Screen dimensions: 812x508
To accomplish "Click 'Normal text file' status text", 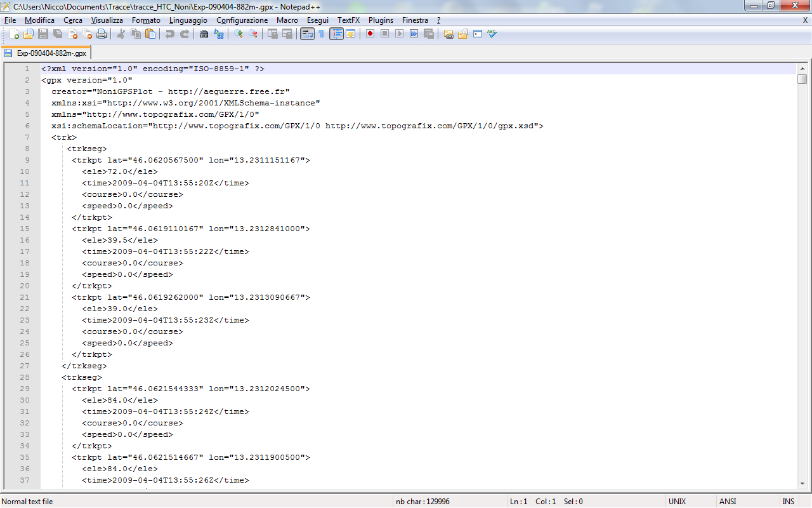I will click(27, 502).
